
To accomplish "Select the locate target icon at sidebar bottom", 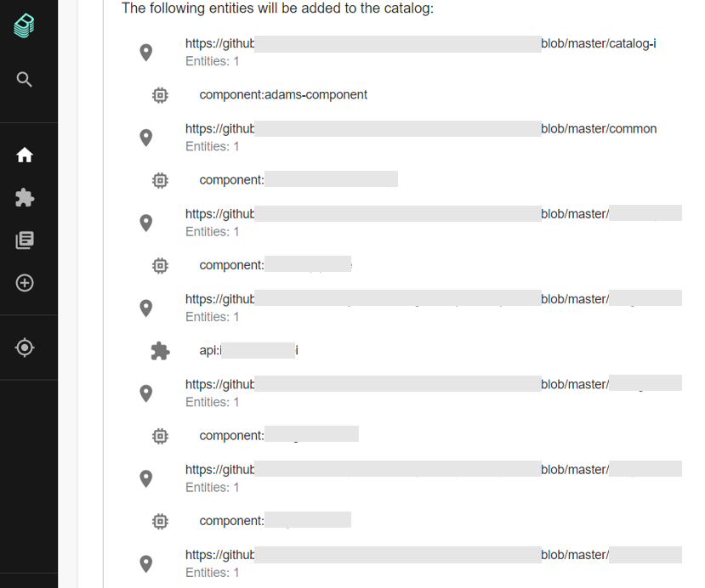I will [x=24, y=348].
